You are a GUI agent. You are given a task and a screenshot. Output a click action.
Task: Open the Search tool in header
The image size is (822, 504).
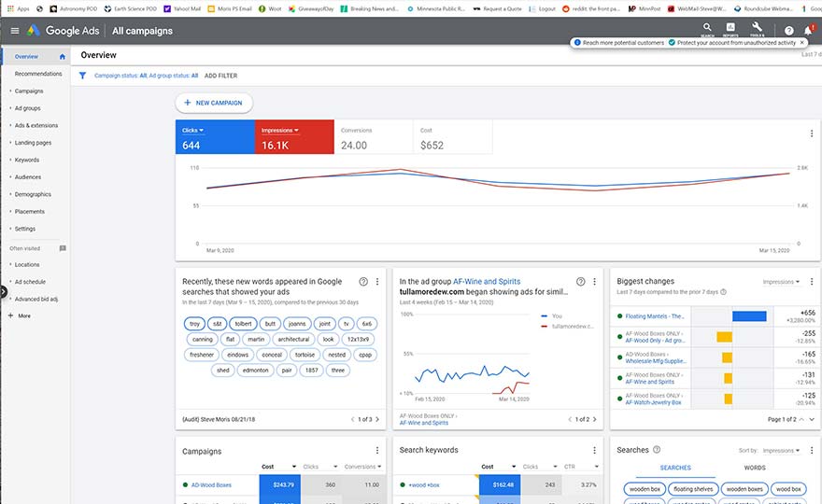pyautogui.click(x=707, y=30)
